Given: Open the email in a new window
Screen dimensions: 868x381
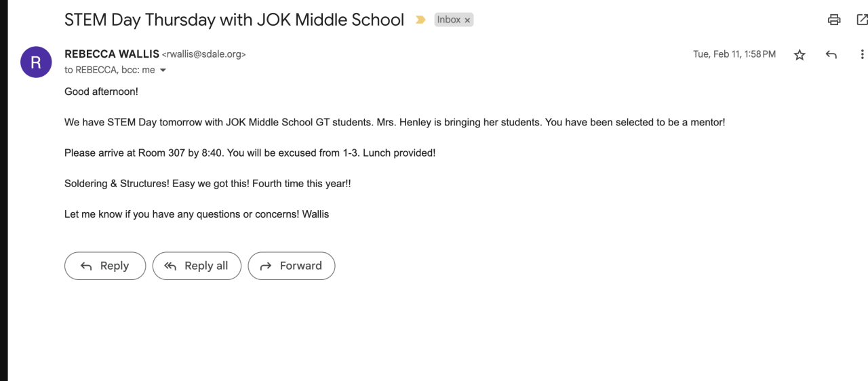Looking at the screenshot, I should pos(862,20).
